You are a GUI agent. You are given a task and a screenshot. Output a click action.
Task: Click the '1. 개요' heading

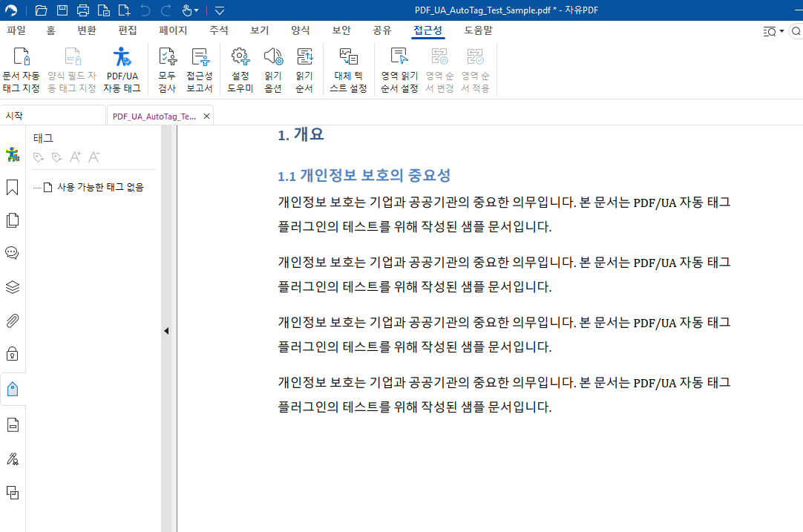tap(301, 134)
